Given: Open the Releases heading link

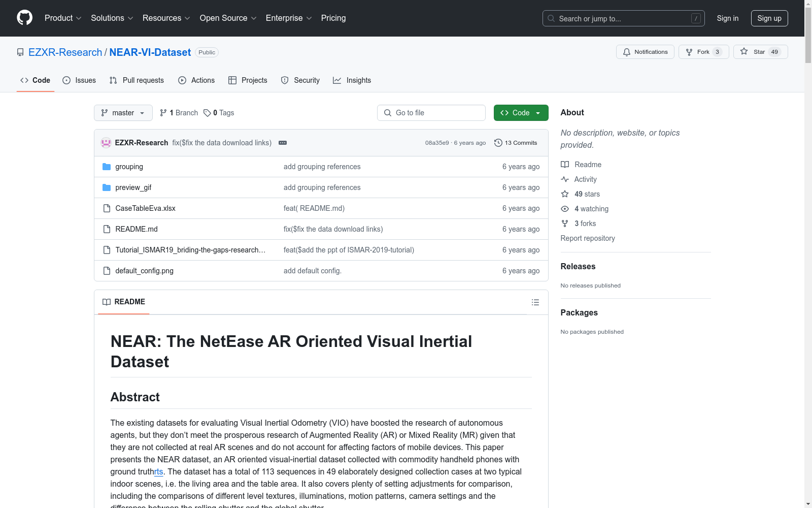Looking at the screenshot, I should click(x=578, y=266).
